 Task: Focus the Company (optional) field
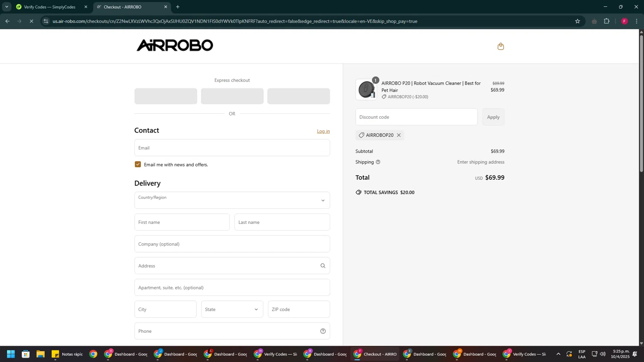232,244
